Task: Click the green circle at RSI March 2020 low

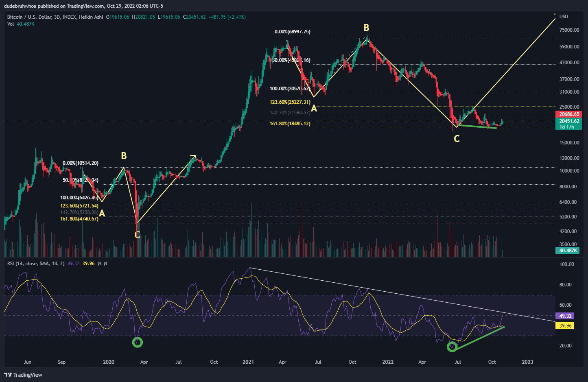Action: [x=138, y=343]
